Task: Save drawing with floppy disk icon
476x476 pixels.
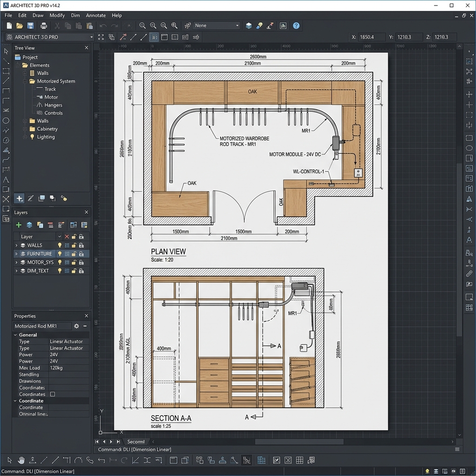Action: [x=30, y=26]
